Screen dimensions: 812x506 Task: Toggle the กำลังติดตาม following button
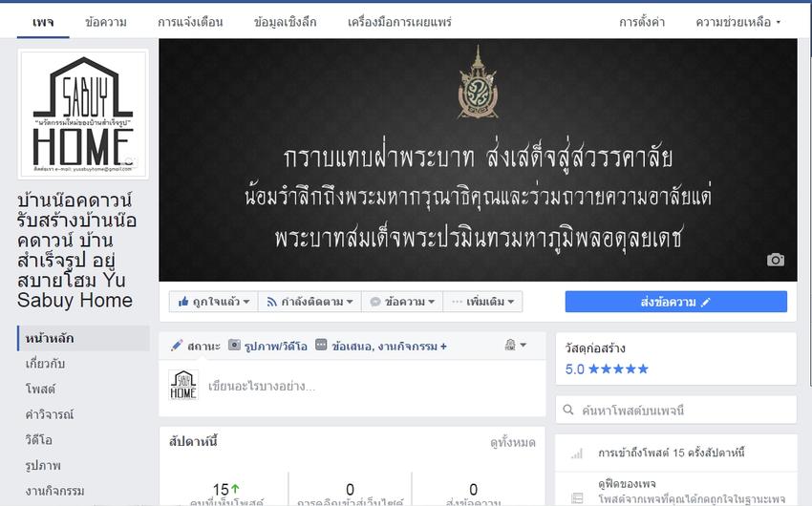point(310,302)
